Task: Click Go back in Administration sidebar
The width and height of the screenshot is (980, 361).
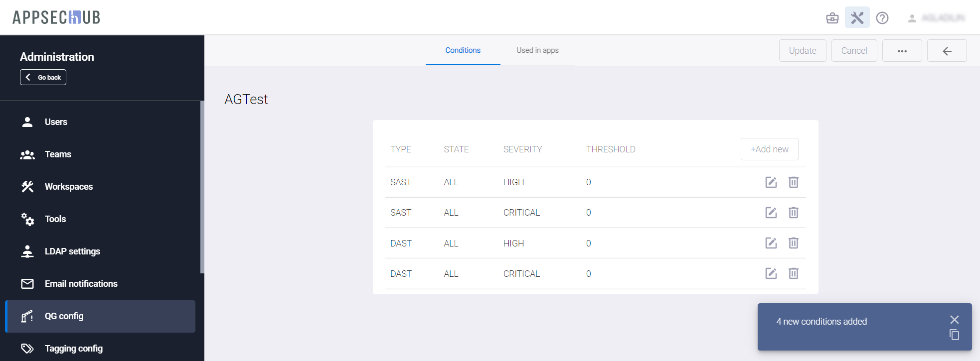Action: (43, 77)
